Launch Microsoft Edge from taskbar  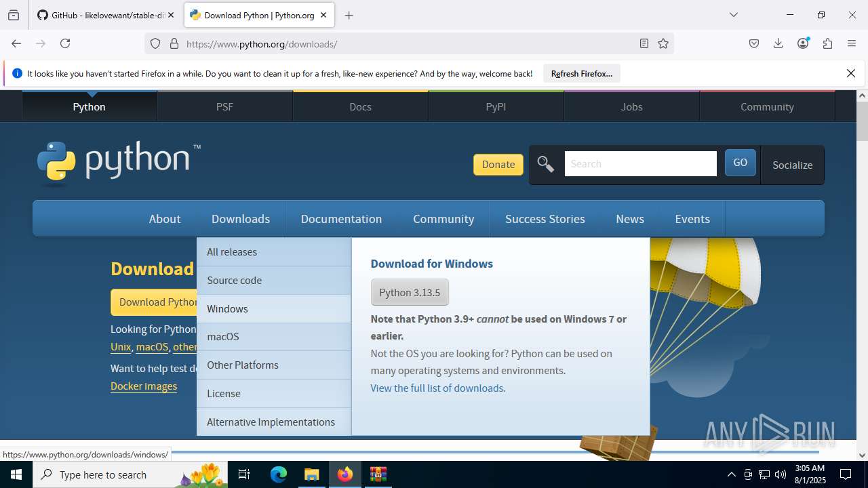click(279, 474)
